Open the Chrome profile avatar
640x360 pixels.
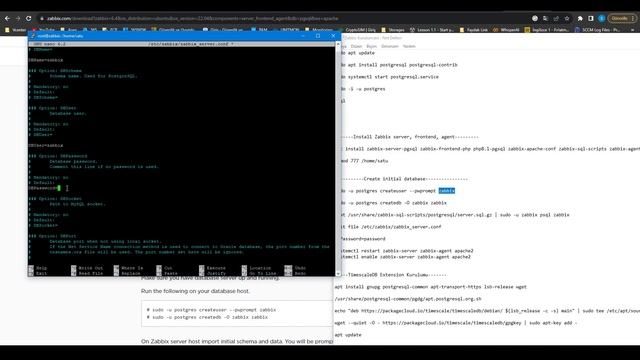[x=602, y=18]
